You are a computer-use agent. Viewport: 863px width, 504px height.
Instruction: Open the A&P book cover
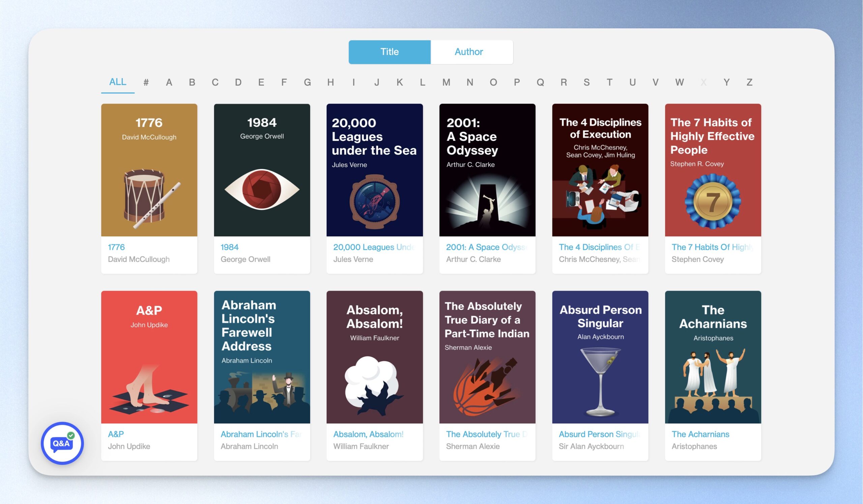click(x=149, y=357)
